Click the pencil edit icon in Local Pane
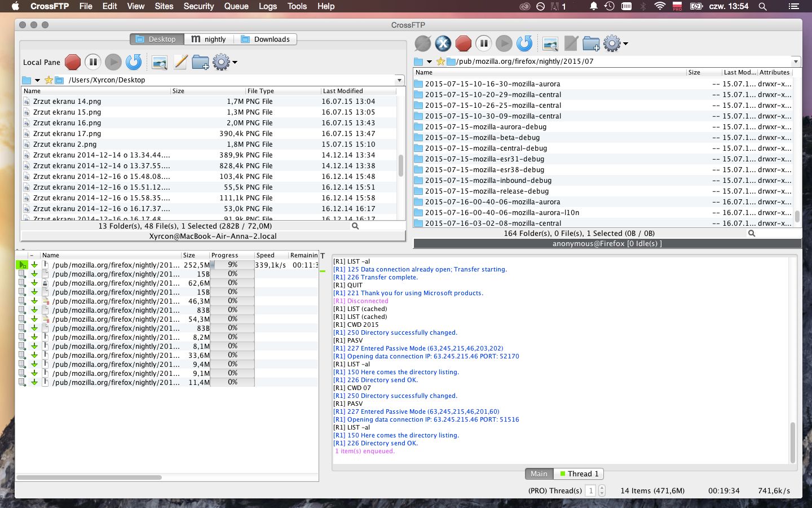812x508 pixels. 180,62
